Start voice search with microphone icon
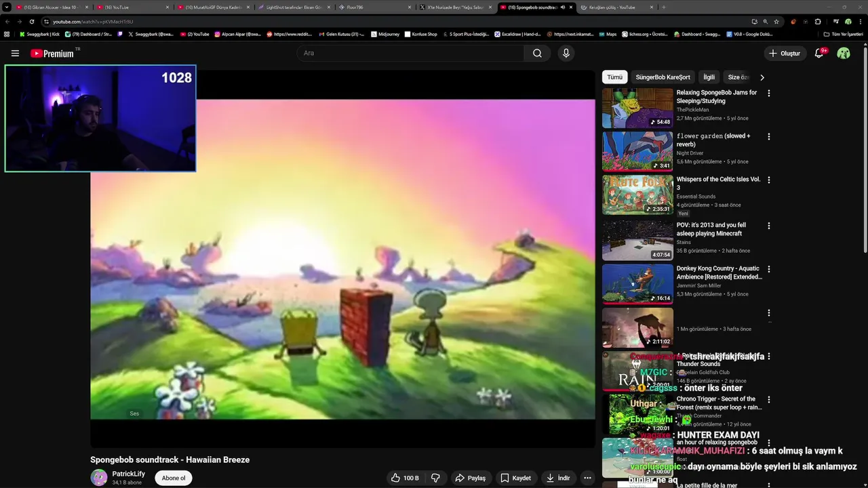Viewport: 868px width, 488px height. click(x=566, y=54)
